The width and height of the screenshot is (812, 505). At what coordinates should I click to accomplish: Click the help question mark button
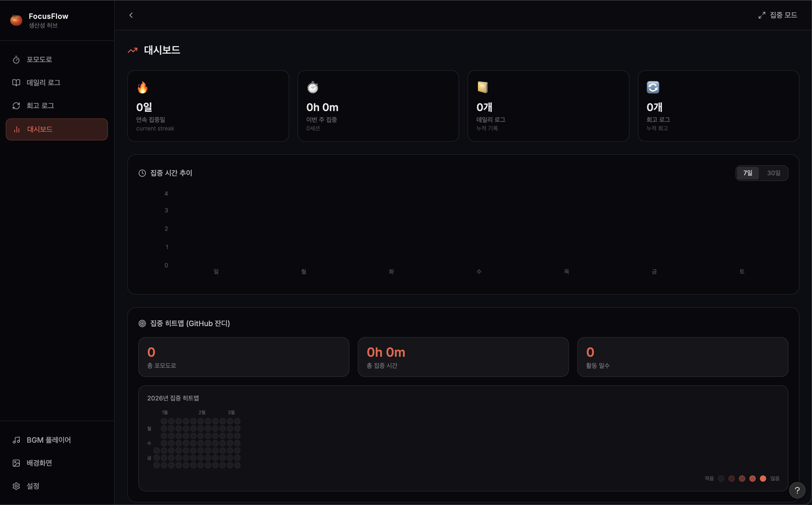[797, 490]
